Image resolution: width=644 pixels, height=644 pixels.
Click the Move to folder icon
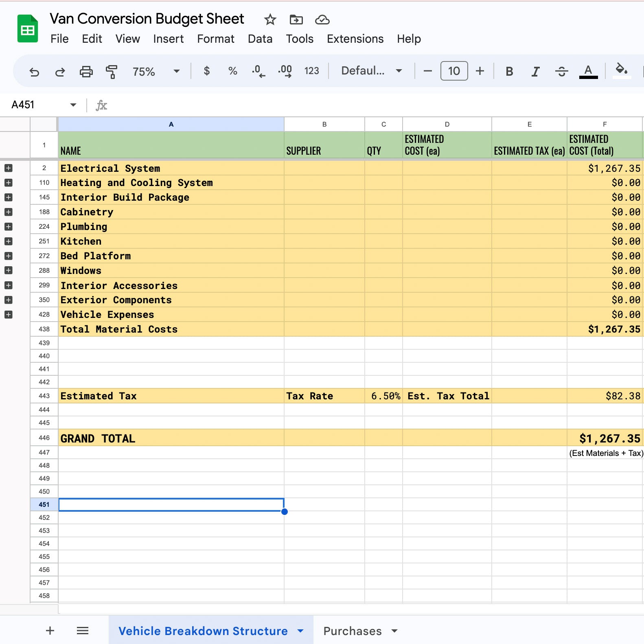(296, 20)
